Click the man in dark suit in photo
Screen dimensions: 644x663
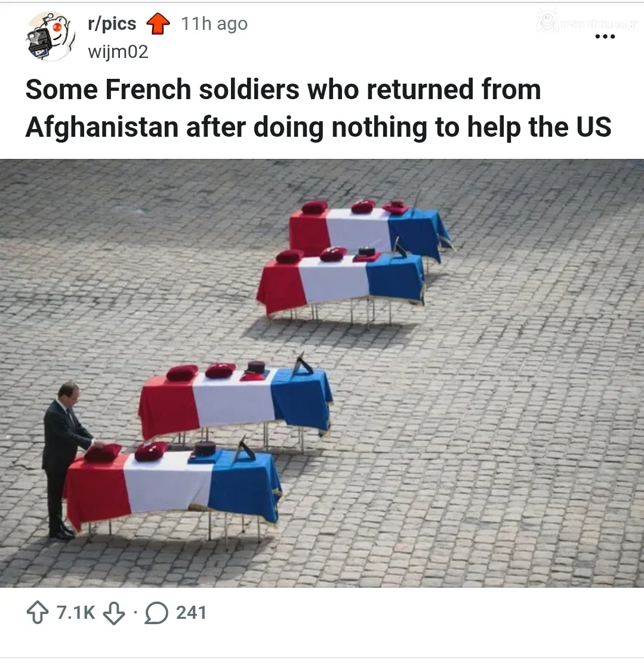click(x=66, y=460)
